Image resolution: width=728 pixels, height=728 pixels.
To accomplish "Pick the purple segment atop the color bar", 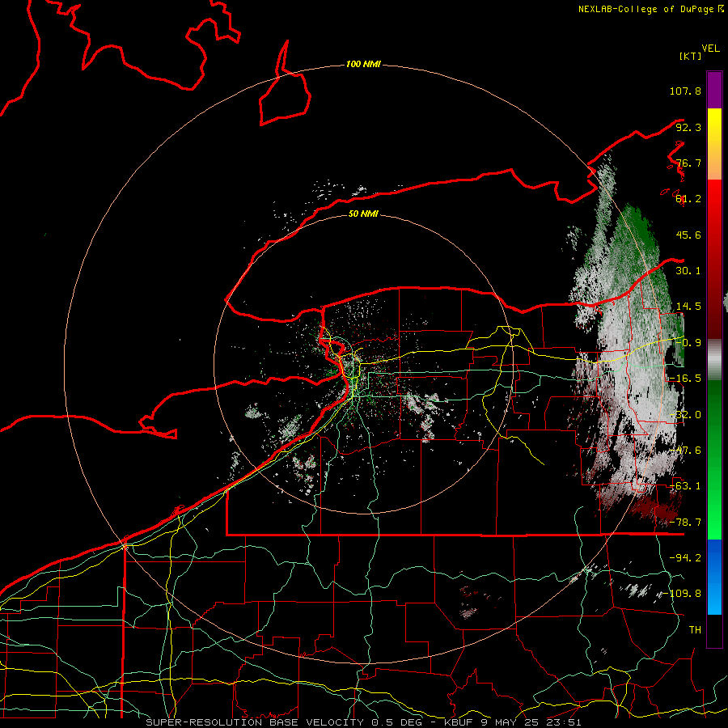I will [714, 90].
